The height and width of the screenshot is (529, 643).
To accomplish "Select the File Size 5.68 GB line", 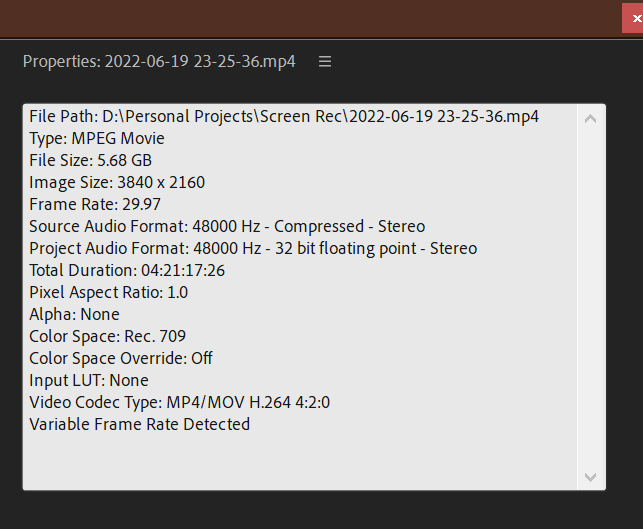I will (91, 160).
